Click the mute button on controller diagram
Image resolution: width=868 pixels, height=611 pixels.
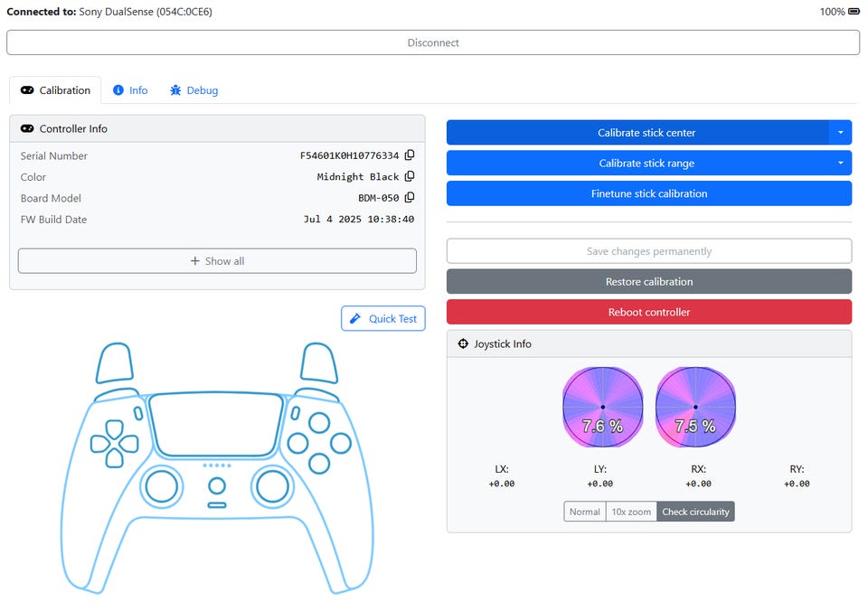[216, 504]
